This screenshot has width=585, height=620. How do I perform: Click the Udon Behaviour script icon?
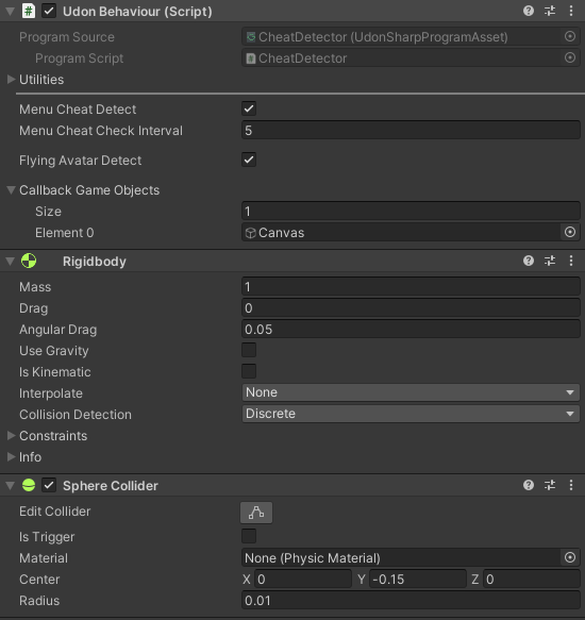28,11
